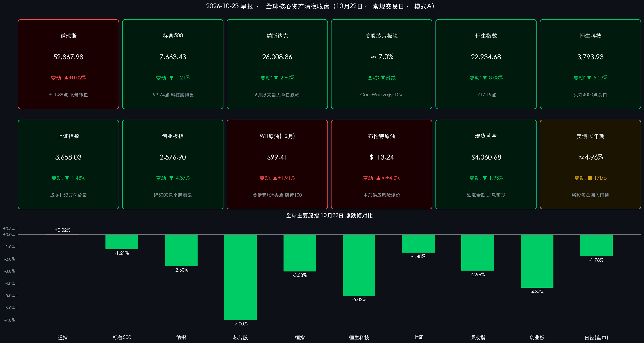
Task: Click the 日经(盘中) bar at -1.78%
Action: (596, 245)
